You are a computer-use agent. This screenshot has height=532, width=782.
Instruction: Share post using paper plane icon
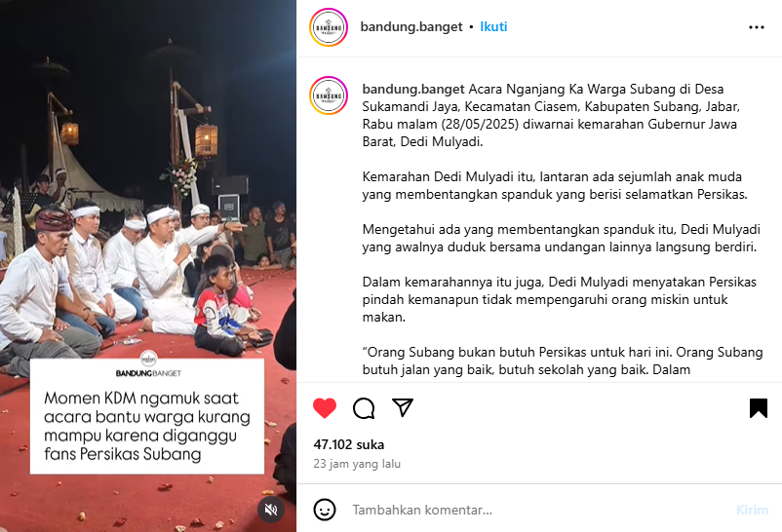pyautogui.click(x=403, y=407)
